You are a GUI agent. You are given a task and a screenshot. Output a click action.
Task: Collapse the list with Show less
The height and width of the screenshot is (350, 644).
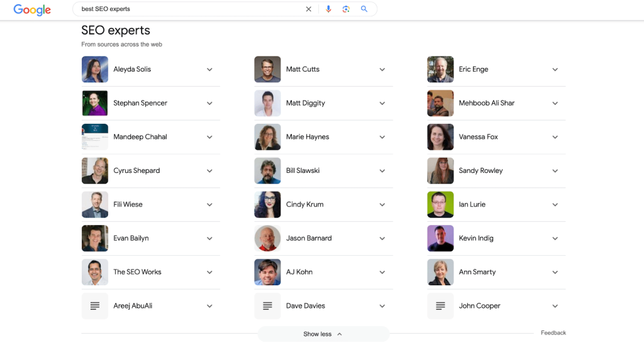click(x=323, y=334)
